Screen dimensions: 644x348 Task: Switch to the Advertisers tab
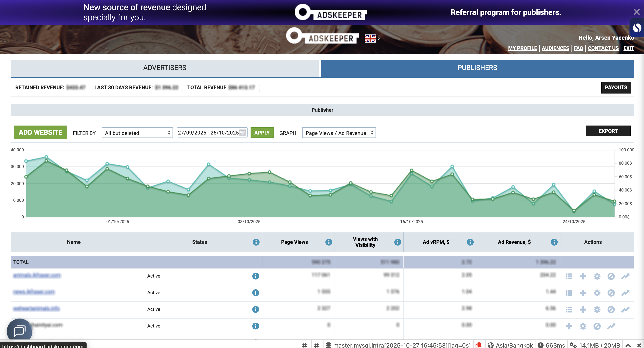[165, 68]
